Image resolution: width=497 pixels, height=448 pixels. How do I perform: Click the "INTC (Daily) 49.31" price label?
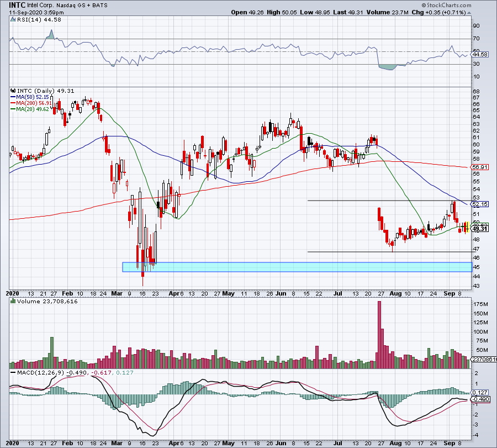point(46,91)
